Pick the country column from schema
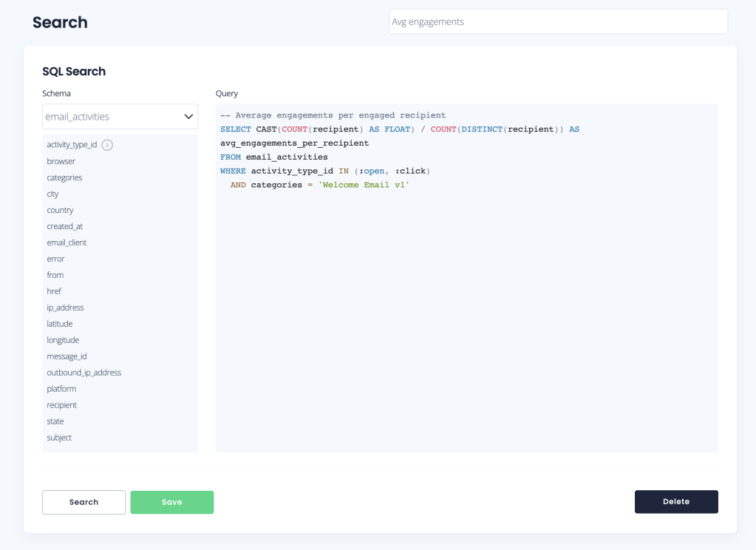Viewport: 756px width, 550px height. [60, 210]
